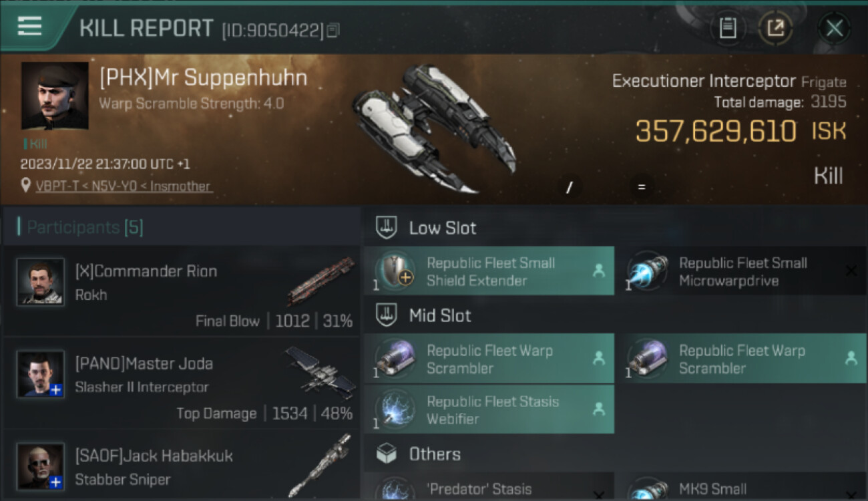
Task: Click the slash button below the ship
Action: (570, 188)
